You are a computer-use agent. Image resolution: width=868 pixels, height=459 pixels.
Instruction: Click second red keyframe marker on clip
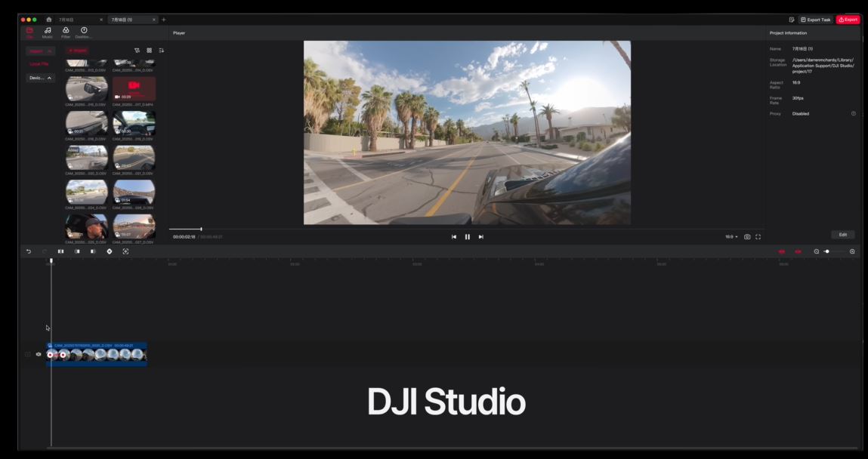[63, 355]
